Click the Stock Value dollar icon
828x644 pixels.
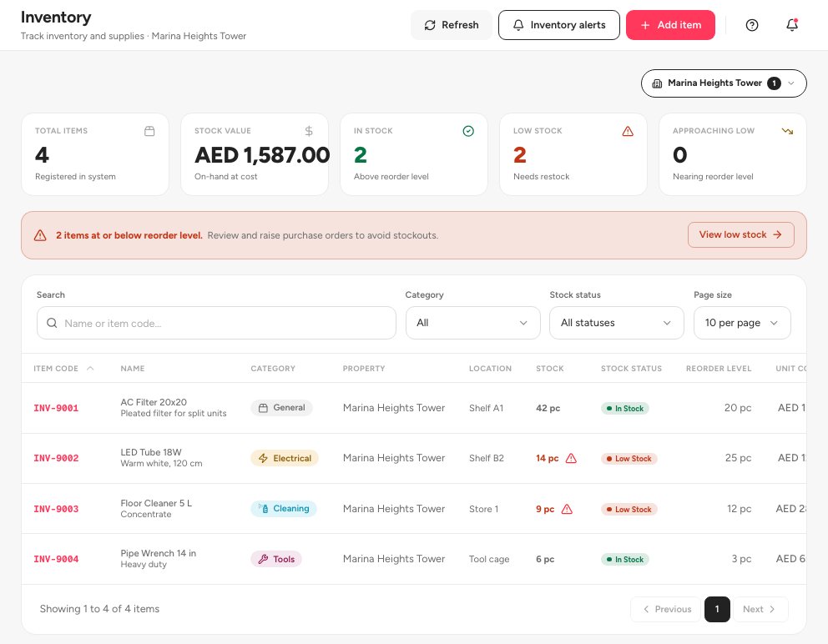click(x=309, y=131)
